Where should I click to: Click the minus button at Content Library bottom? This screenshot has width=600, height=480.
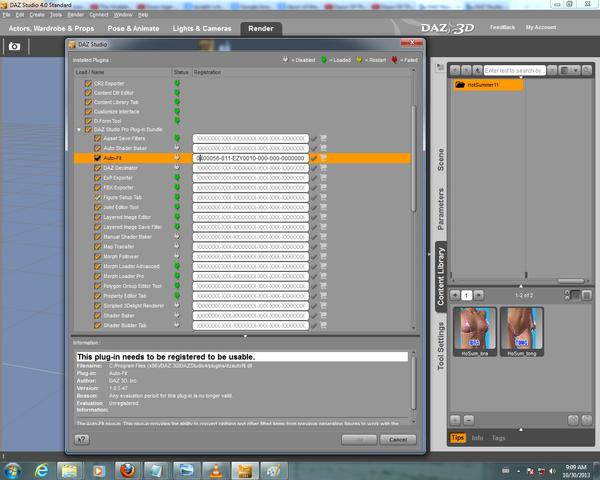pos(469,420)
